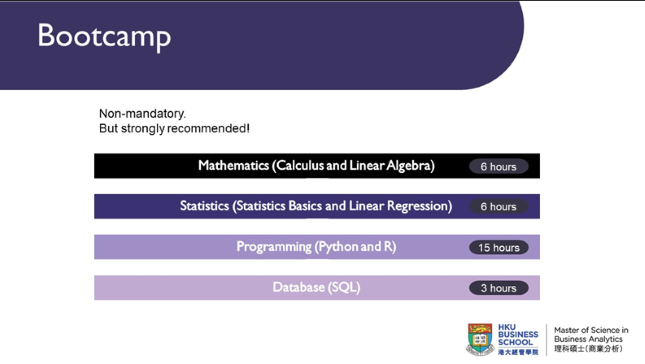The width and height of the screenshot is (645, 364).
Task: Click the HKU crest logo
Action: pyautogui.click(x=480, y=339)
